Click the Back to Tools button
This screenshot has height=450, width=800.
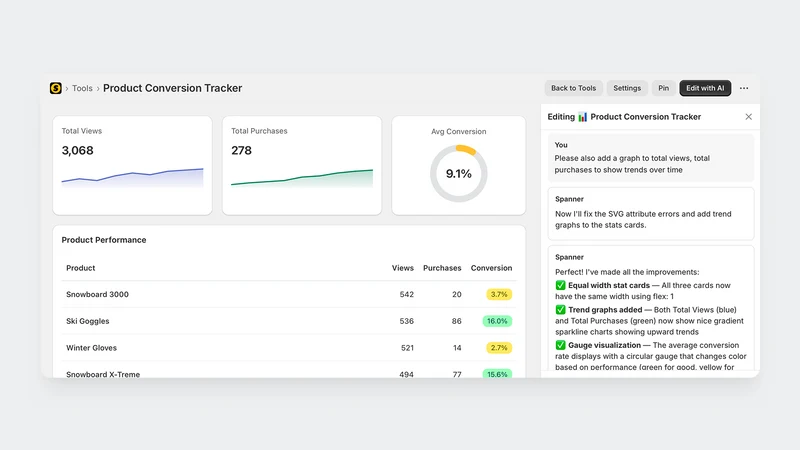tap(573, 88)
